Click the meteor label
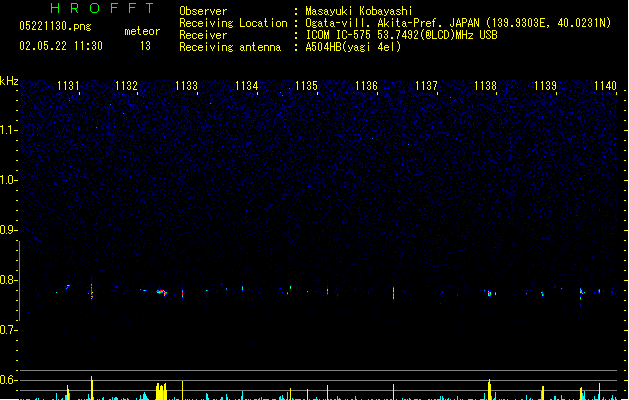The width and height of the screenshot is (629, 400). pyautogui.click(x=142, y=31)
